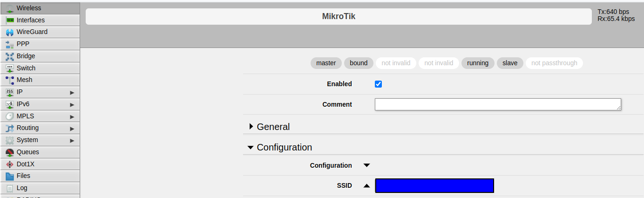Expand the General section
This screenshot has width=644, height=198.
click(x=270, y=127)
